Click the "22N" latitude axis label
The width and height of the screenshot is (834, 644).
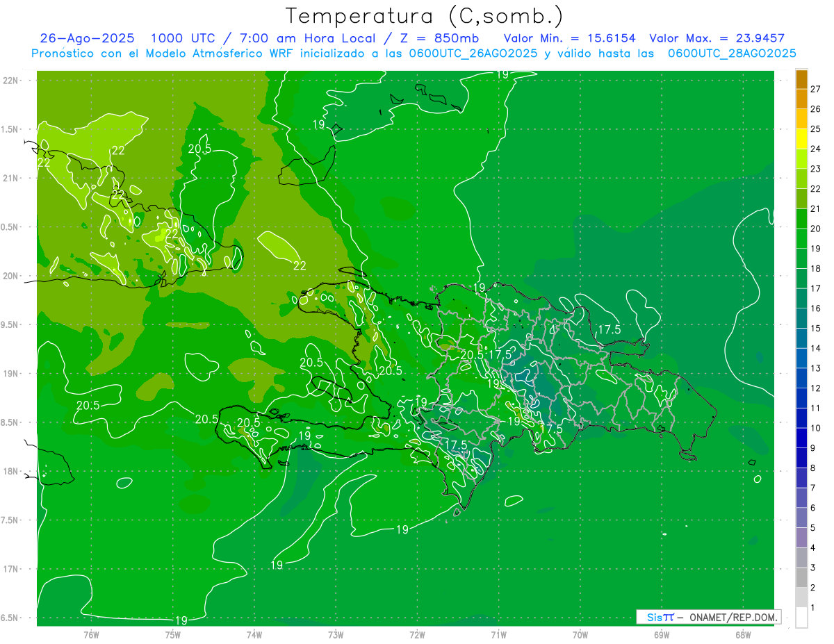coord(10,80)
